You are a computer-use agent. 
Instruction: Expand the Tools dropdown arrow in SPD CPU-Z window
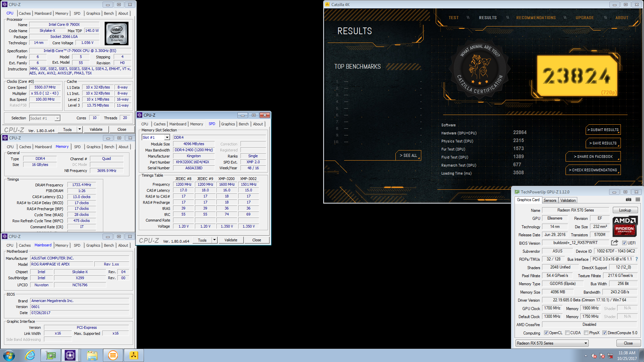(x=214, y=240)
